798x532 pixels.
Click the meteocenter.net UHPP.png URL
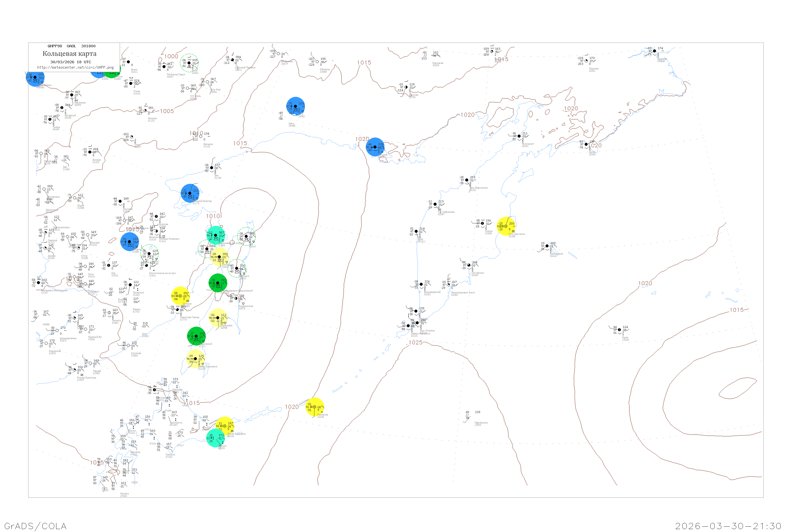(x=75, y=68)
